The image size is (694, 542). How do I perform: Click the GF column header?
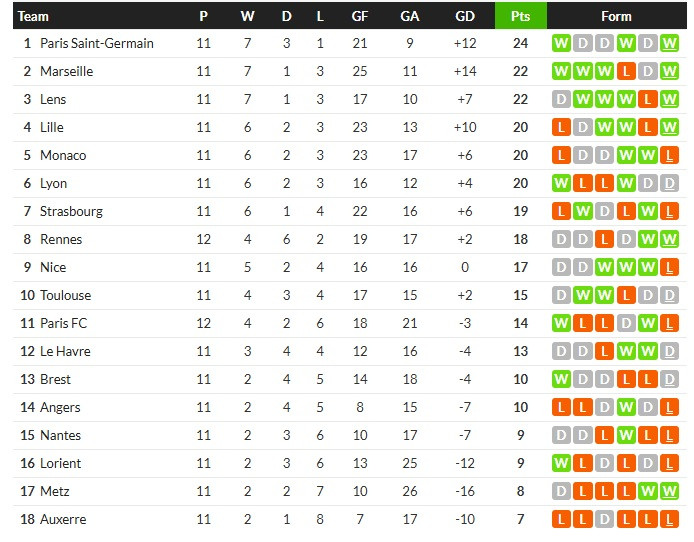(360, 16)
